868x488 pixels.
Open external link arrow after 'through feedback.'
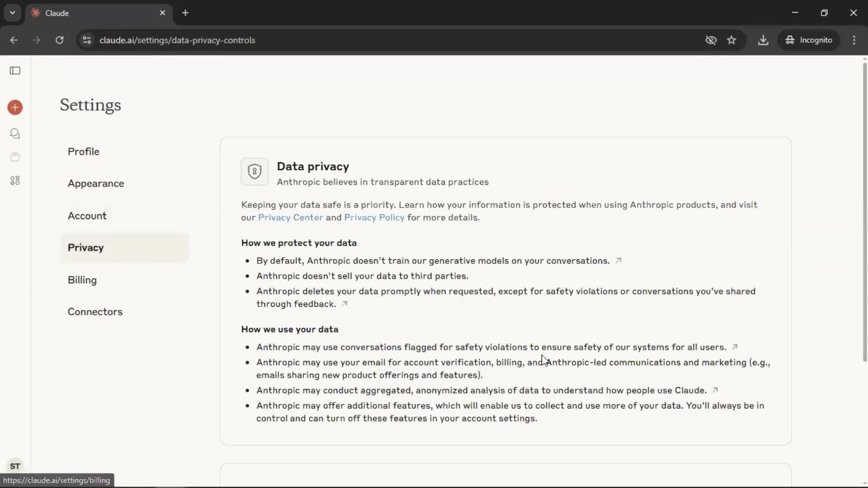pos(344,304)
